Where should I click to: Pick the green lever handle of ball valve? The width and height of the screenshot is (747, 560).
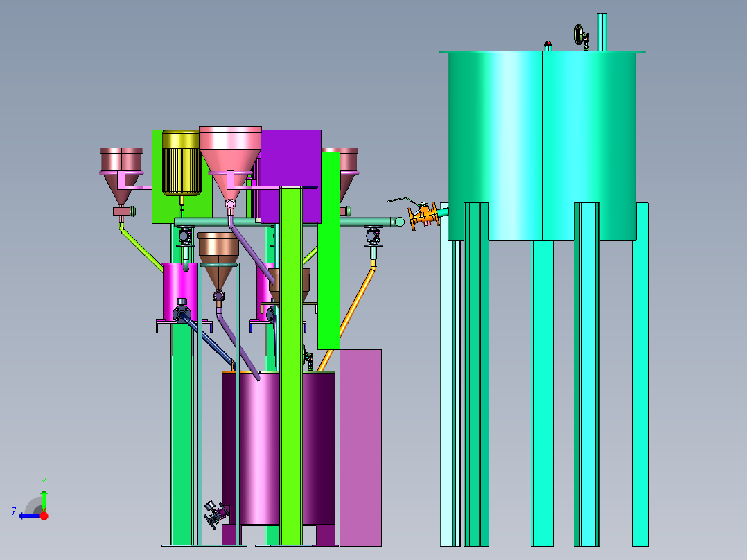[x=404, y=200]
